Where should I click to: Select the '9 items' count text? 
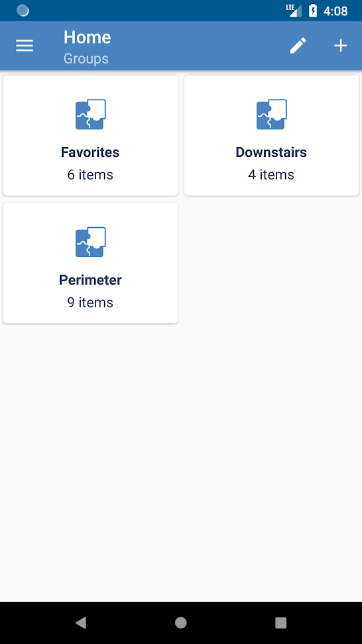click(x=90, y=302)
